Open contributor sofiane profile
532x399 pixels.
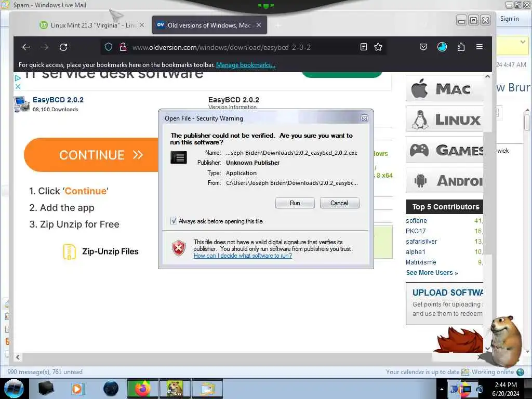click(x=416, y=220)
